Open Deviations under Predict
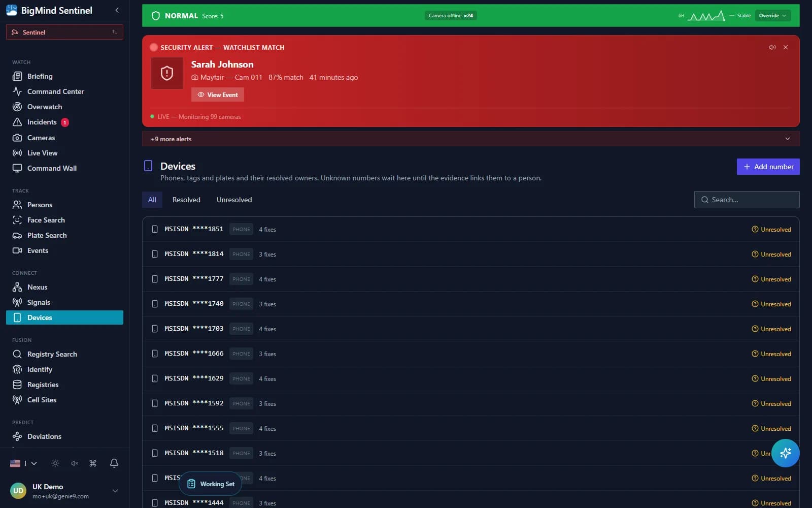Screen dimensions: 812x508 (64, 436)
